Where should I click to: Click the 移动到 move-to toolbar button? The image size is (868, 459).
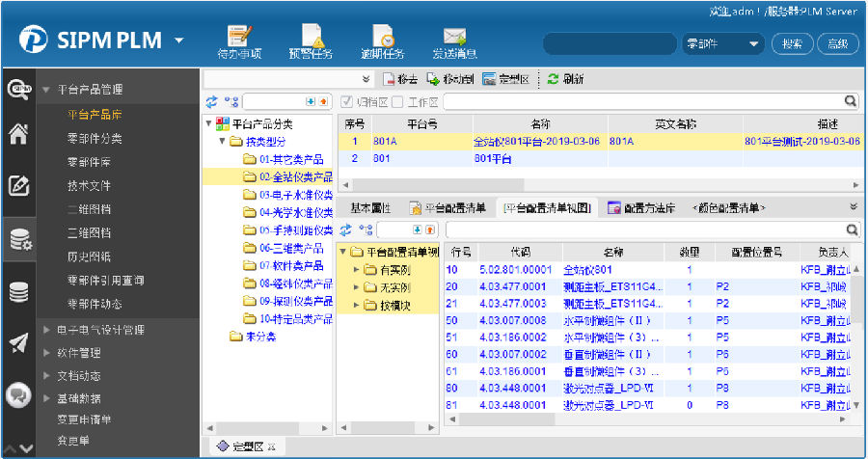[449, 79]
